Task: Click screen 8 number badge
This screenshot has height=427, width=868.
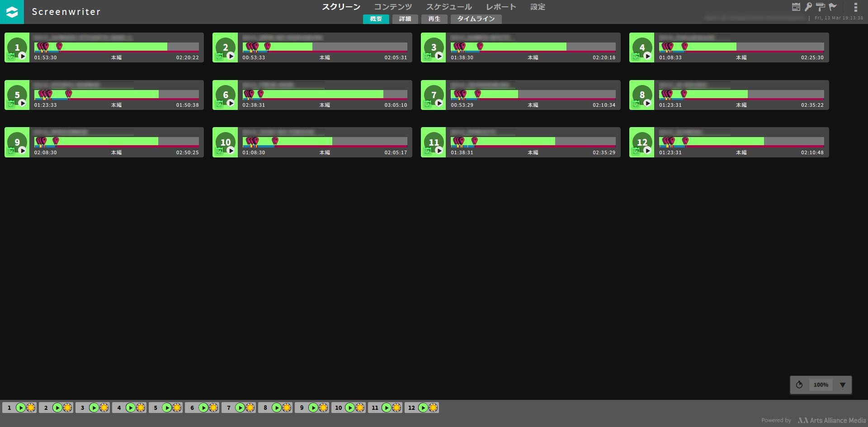Action: (642, 94)
